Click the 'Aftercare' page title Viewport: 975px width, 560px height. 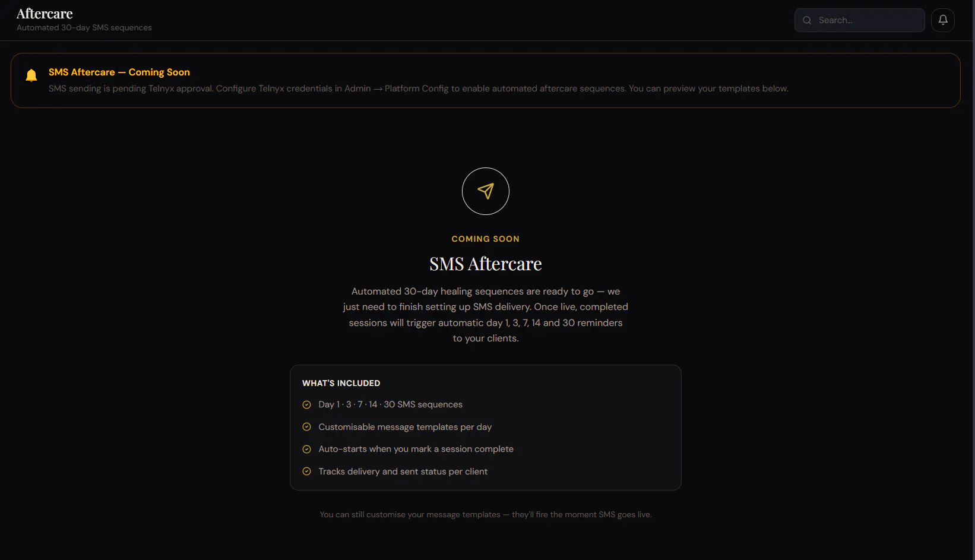(45, 14)
